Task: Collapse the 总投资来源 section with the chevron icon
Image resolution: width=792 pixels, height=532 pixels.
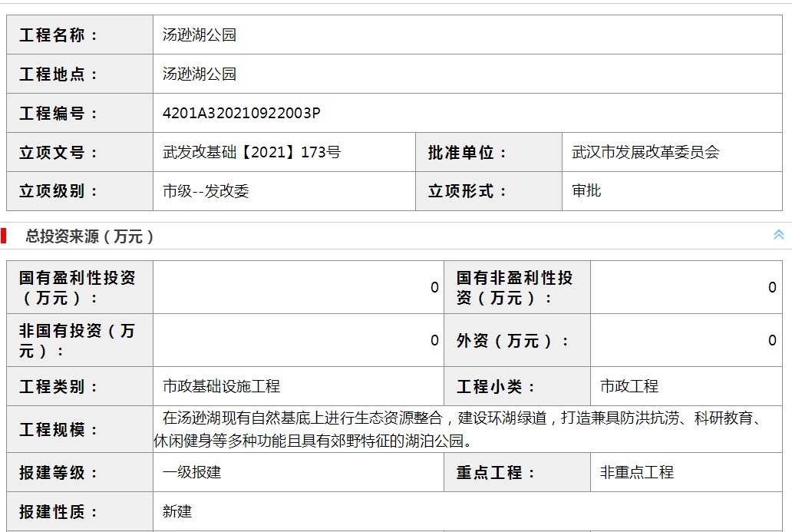Action: 778,234
